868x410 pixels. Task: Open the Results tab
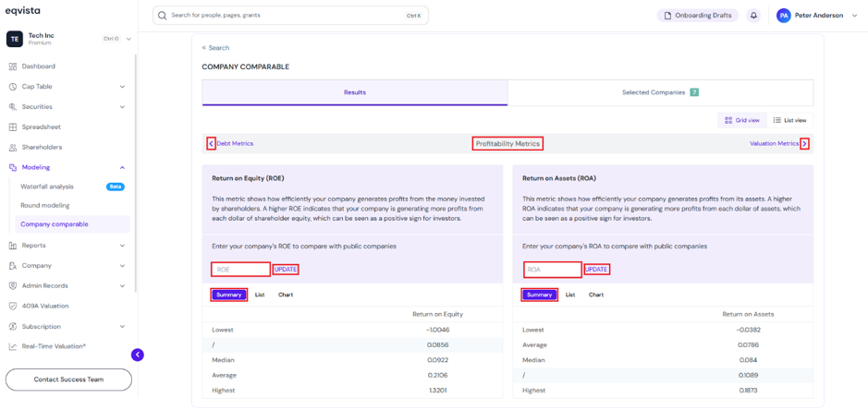(x=355, y=92)
